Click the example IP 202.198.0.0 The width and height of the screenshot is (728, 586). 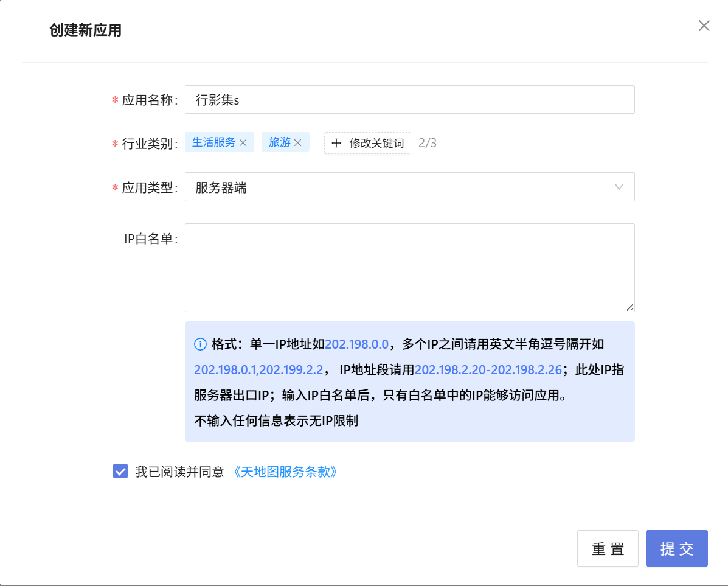[x=356, y=344]
